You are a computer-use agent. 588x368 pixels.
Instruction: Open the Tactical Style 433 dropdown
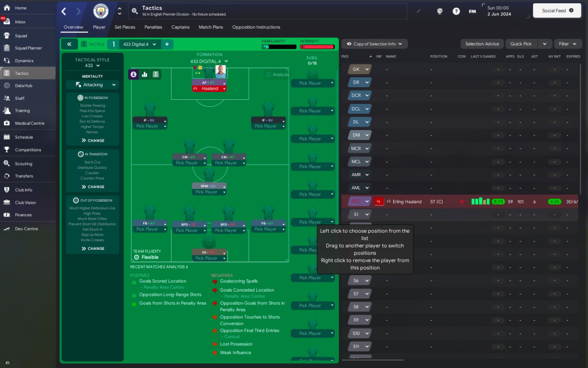click(x=92, y=66)
